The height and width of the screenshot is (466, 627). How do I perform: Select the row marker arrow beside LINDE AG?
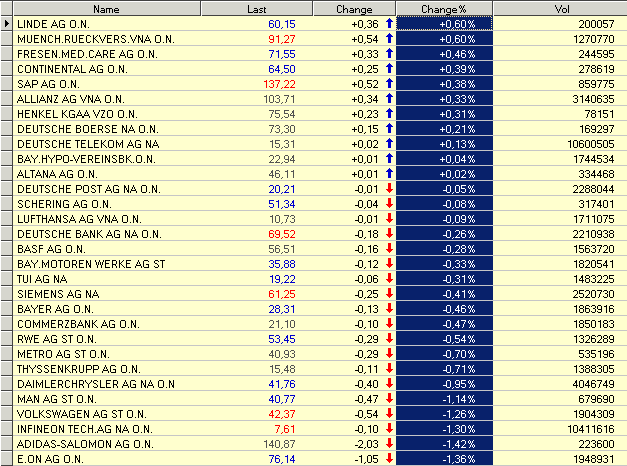click(x=6, y=24)
